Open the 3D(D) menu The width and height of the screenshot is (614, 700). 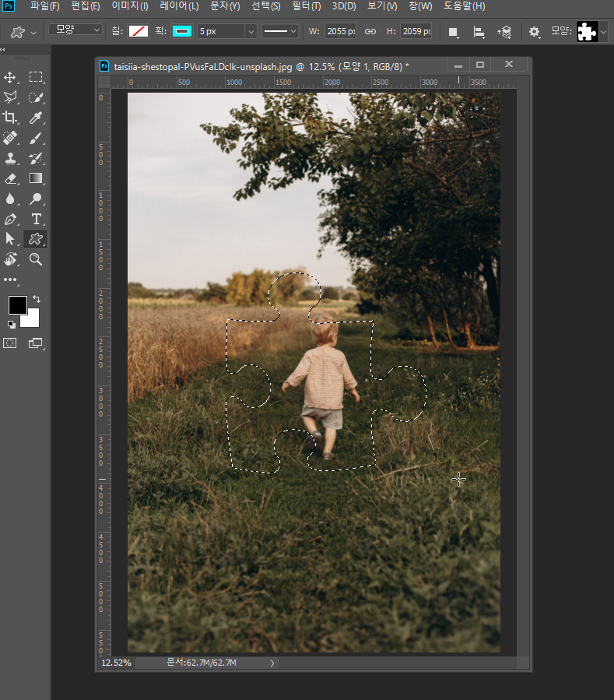point(344,6)
